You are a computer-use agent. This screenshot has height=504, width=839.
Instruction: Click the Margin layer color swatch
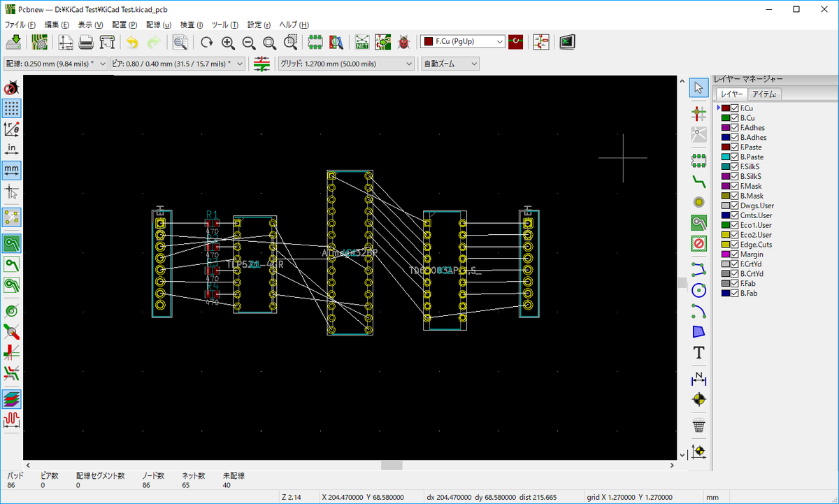pyautogui.click(x=726, y=254)
